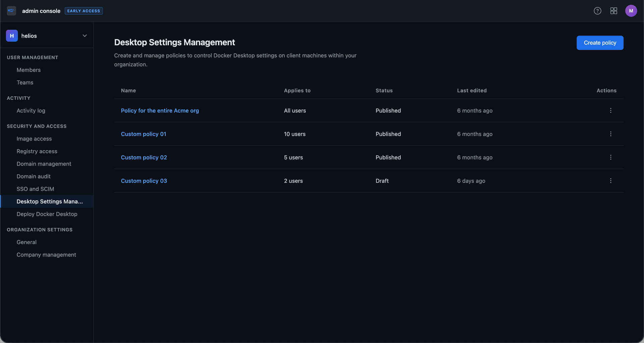Open three-dot menu for Custom policy 02
This screenshot has width=644, height=343.
pyautogui.click(x=610, y=158)
